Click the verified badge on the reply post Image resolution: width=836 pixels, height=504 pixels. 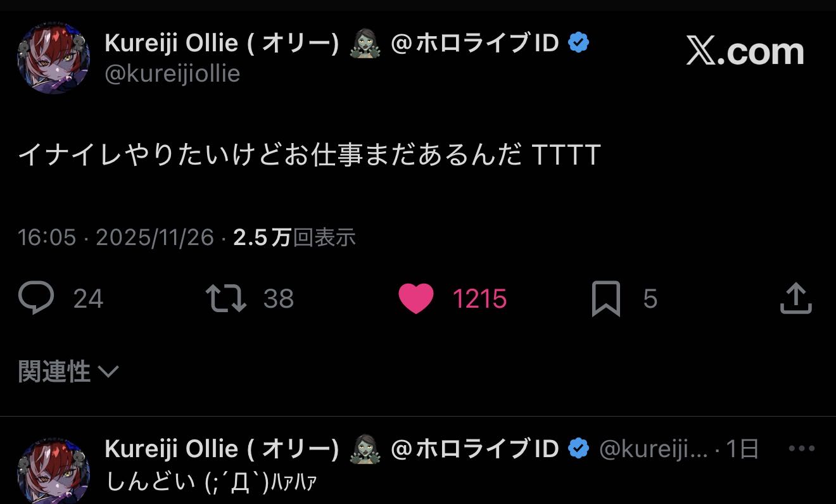pos(578,449)
